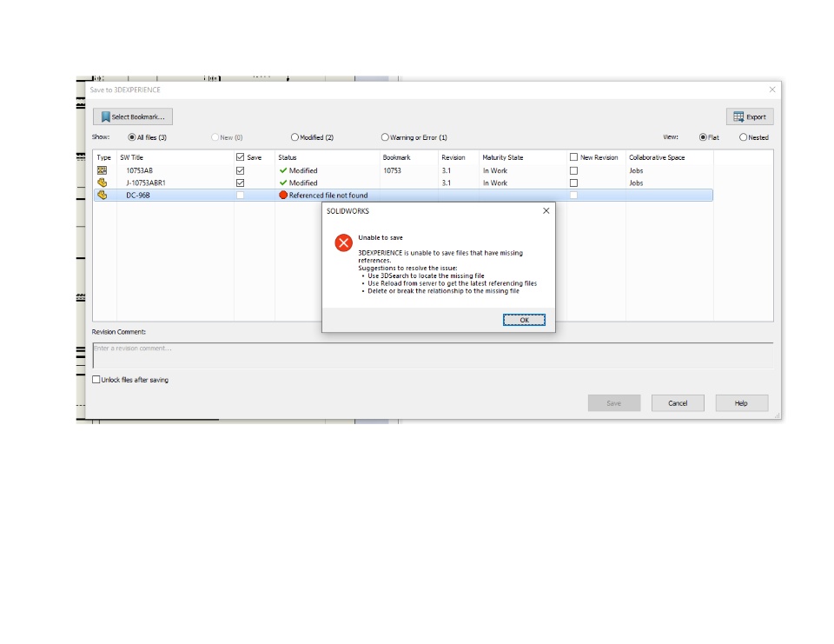Click the type icon for DC-96B
This screenshot has width=834, height=644.
[x=103, y=196]
